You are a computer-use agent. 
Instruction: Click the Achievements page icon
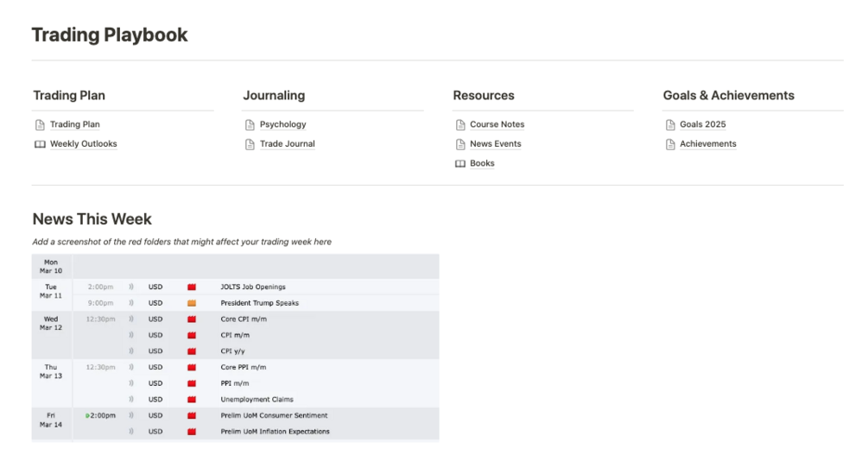coord(670,144)
